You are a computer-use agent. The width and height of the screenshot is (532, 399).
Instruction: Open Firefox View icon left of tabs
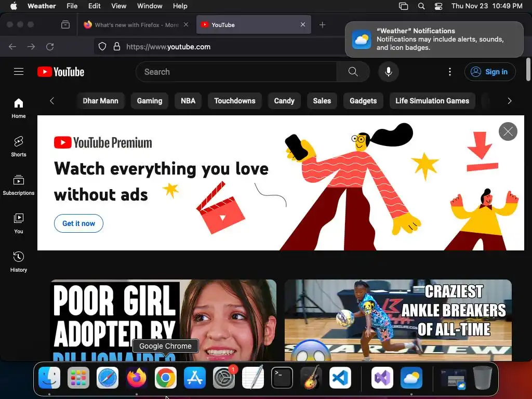(65, 25)
